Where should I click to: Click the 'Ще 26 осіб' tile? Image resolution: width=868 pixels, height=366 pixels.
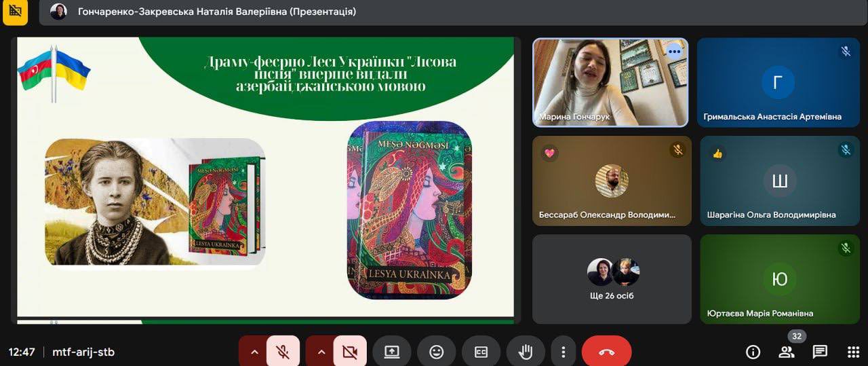(x=612, y=279)
